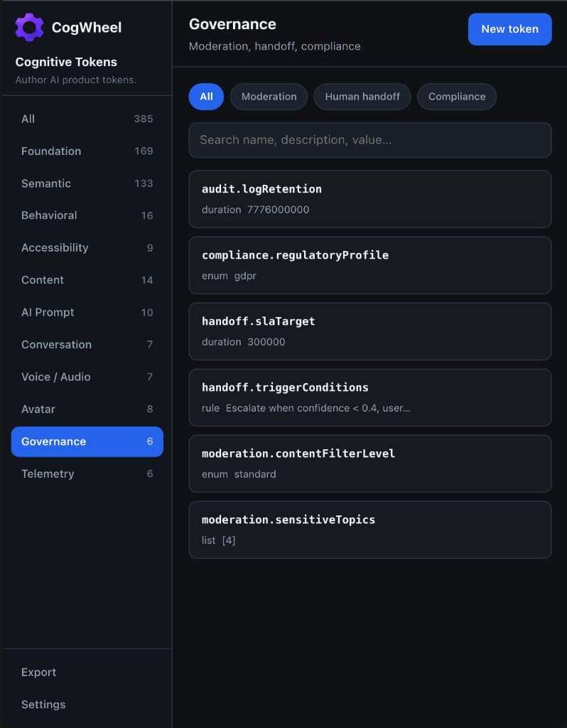
Task: Click the CogWheel app title
Action: pos(87,28)
